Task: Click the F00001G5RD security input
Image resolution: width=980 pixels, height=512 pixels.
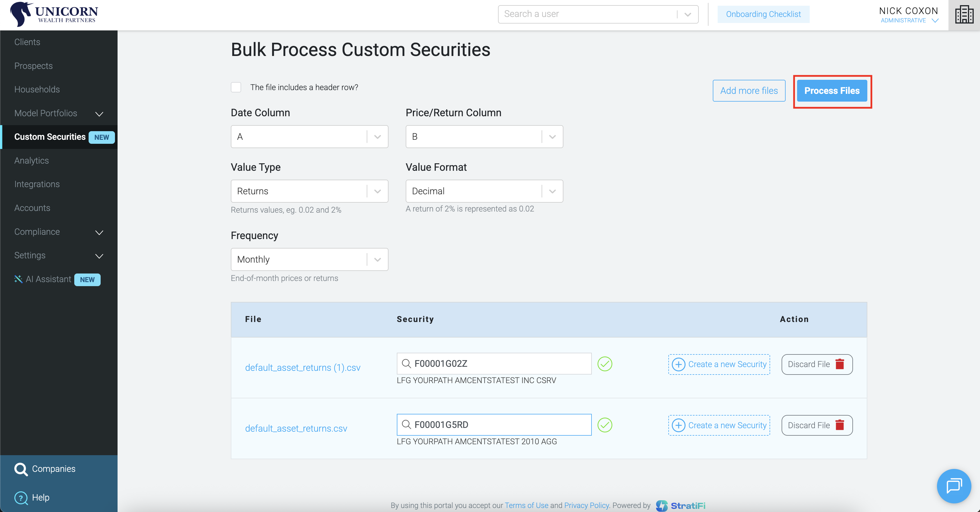Action: click(x=494, y=424)
